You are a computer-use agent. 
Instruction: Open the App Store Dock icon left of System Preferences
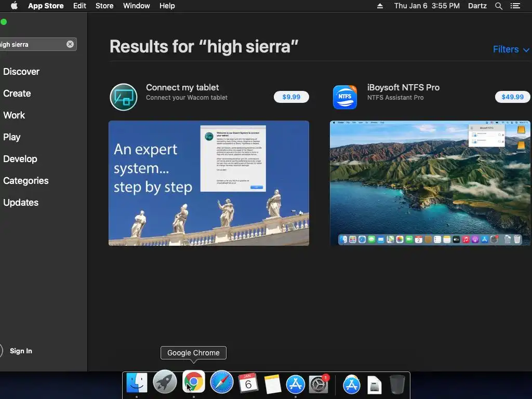click(296, 384)
